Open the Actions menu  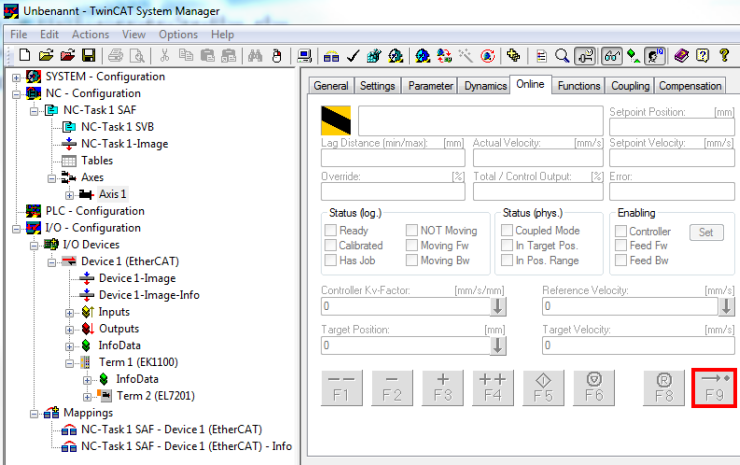pyautogui.click(x=90, y=34)
